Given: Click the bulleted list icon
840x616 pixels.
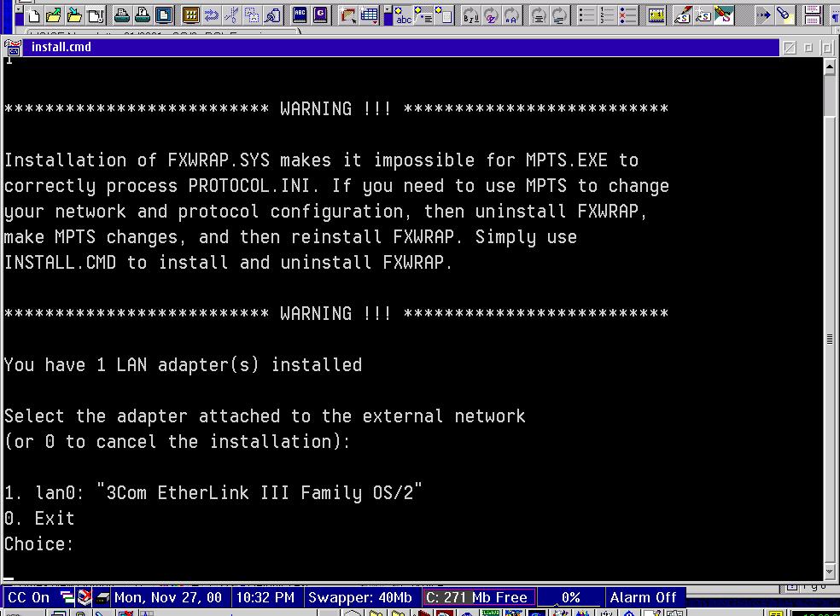Looking at the screenshot, I should point(586,15).
